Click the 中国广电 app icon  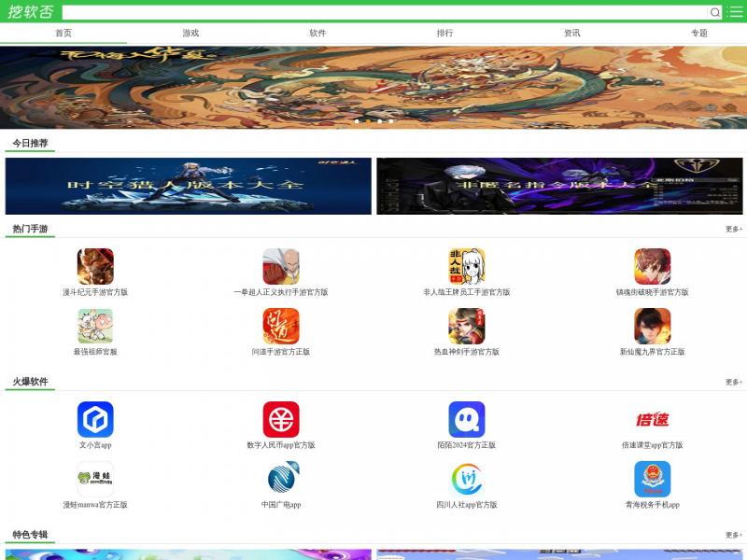tap(281, 479)
